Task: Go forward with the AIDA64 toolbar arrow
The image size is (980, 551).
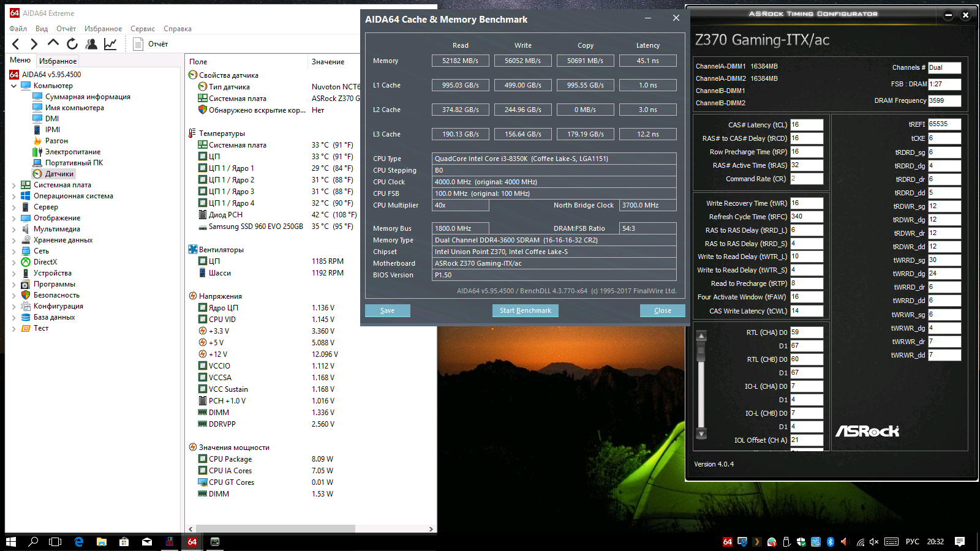Action: 34,44
